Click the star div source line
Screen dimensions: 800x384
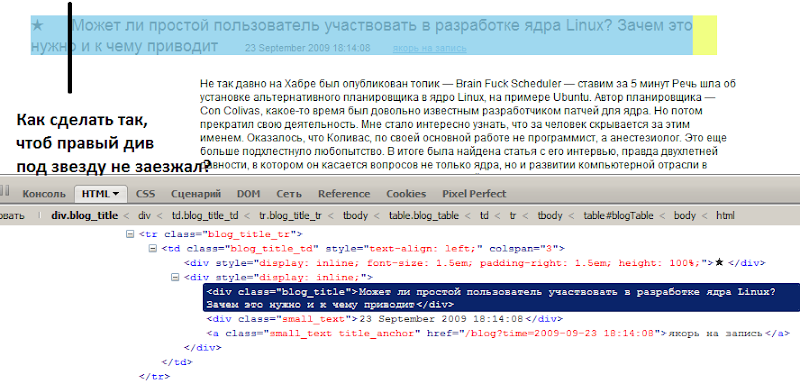coord(475,263)
